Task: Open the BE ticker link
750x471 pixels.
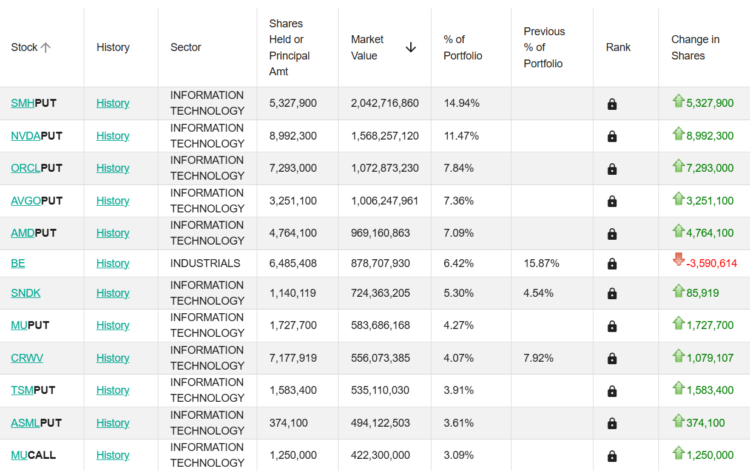Action: [18, 263]
